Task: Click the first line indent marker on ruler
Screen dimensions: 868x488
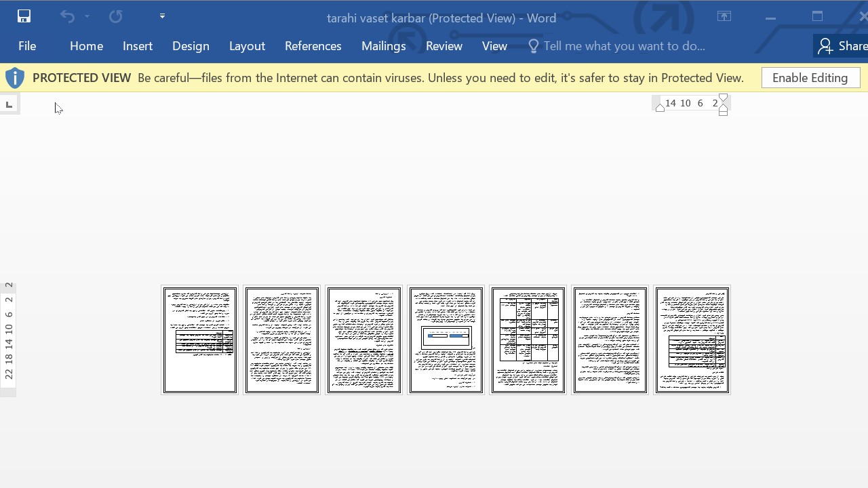Action: [x=723, y=98]
